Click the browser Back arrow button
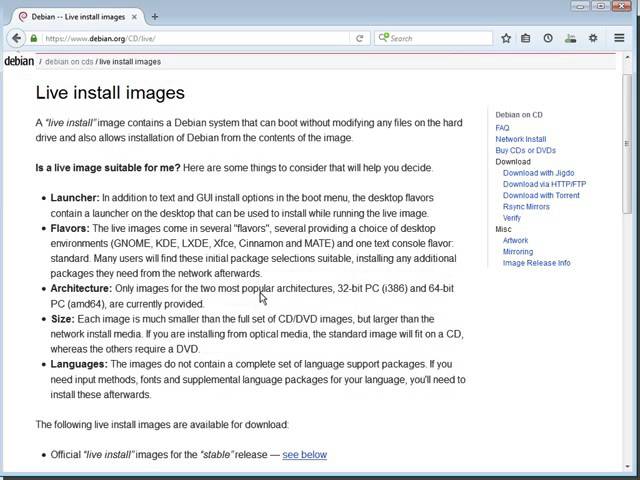The image size is (640, 480). click(x=16, y=38)
